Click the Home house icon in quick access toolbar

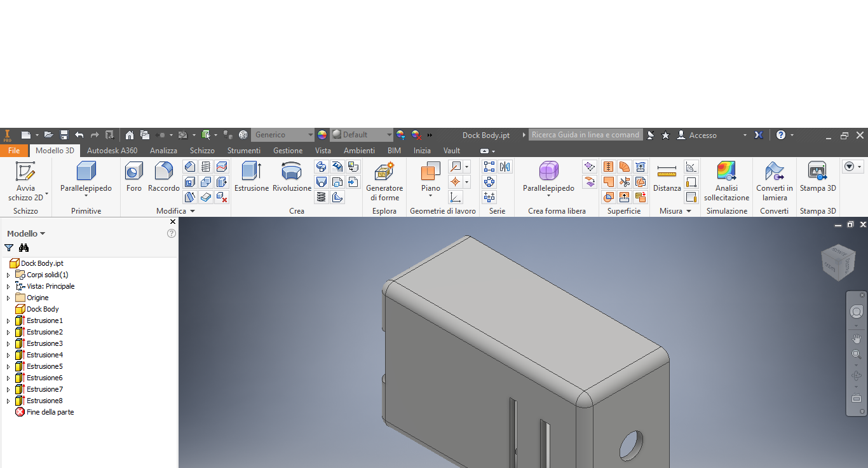pos(130,135)
